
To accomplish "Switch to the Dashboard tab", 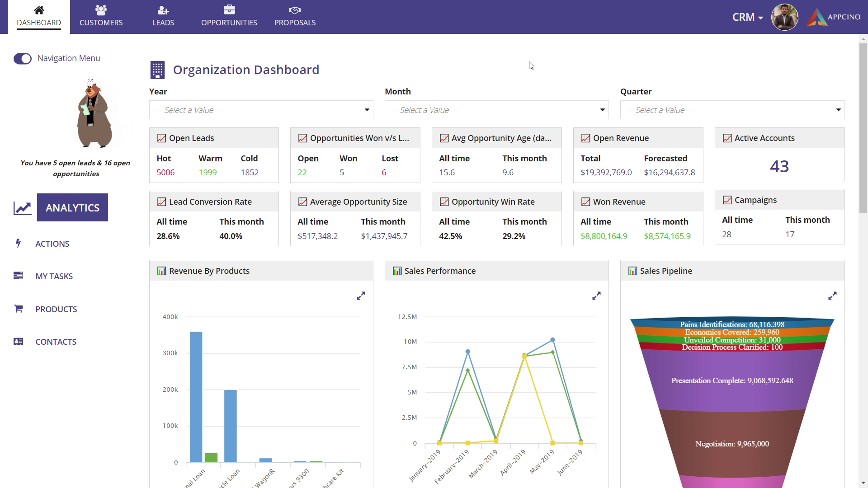I will pyautogui.click(x=39, y=17).
